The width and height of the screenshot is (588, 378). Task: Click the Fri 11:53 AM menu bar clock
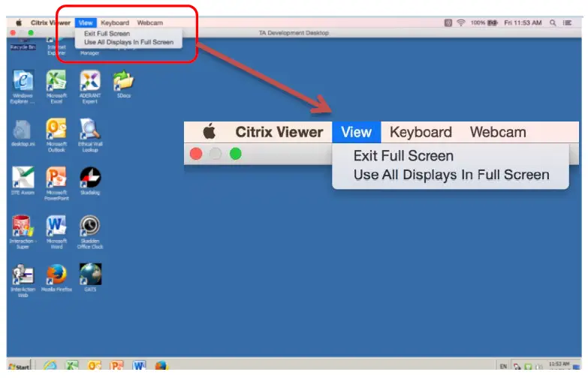[523, 22]
